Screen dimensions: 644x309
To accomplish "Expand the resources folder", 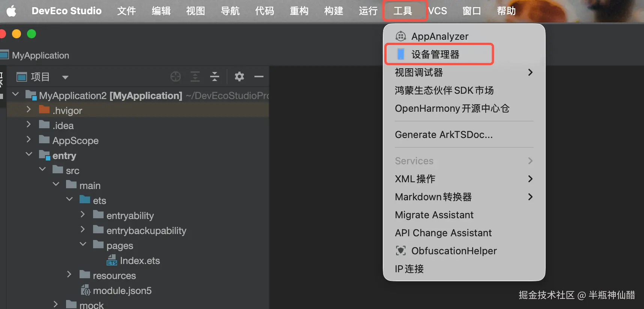I will tap(69, 274).
